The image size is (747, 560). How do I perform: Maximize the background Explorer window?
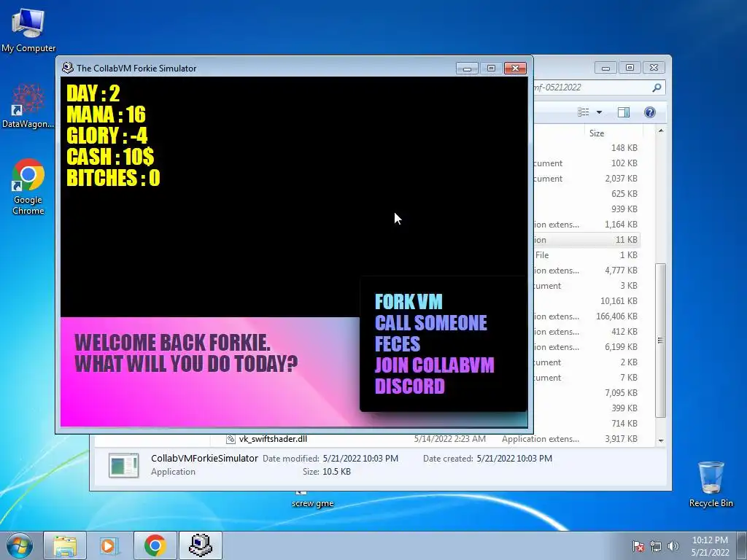pos(630,68)
